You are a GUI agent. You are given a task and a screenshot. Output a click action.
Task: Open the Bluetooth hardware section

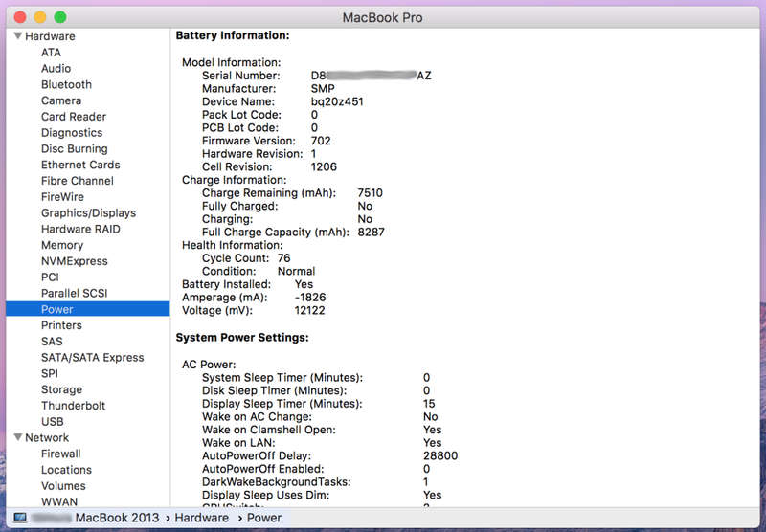click(x=66, y=84)
